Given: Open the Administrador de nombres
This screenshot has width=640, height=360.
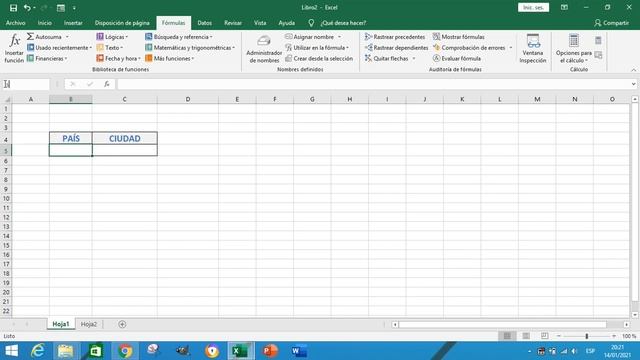Looking at the screenshot, I should coord(264,49).
